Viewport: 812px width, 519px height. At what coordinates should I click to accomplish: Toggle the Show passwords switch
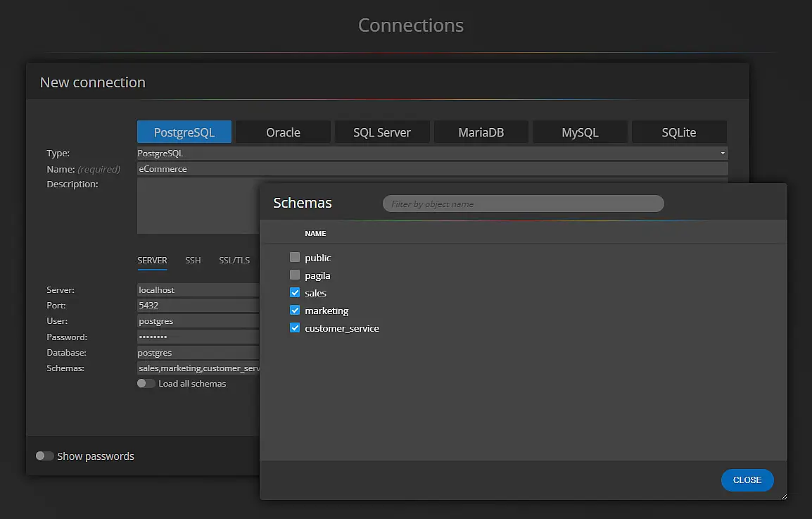[44, 456]
